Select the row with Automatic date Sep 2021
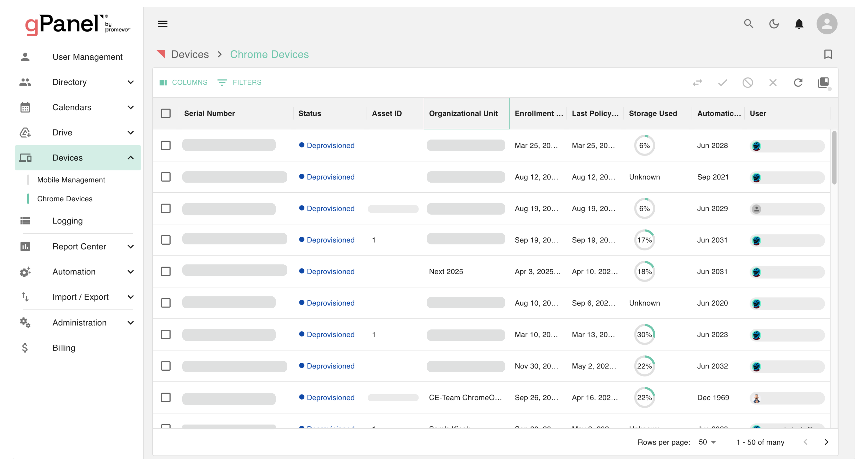The image size is (868, 466). click(166, 177)
